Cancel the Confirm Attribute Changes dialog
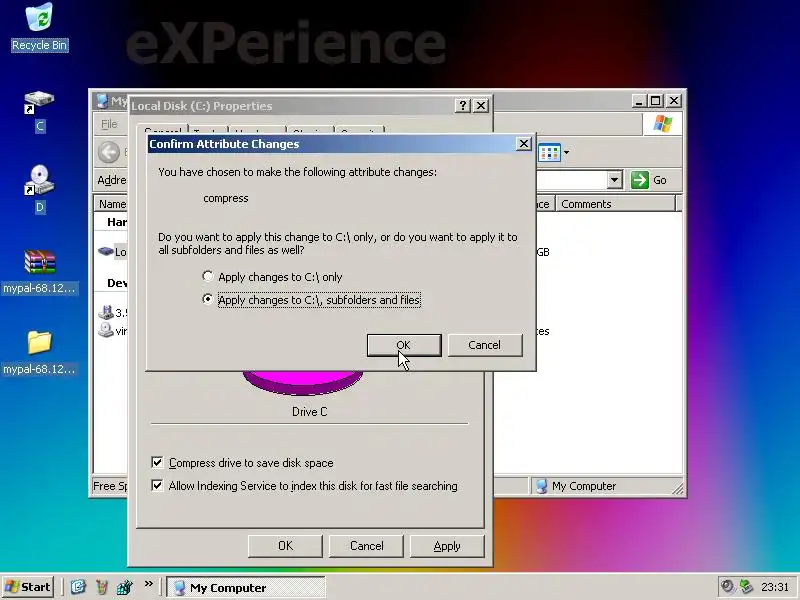 (485, 345)
